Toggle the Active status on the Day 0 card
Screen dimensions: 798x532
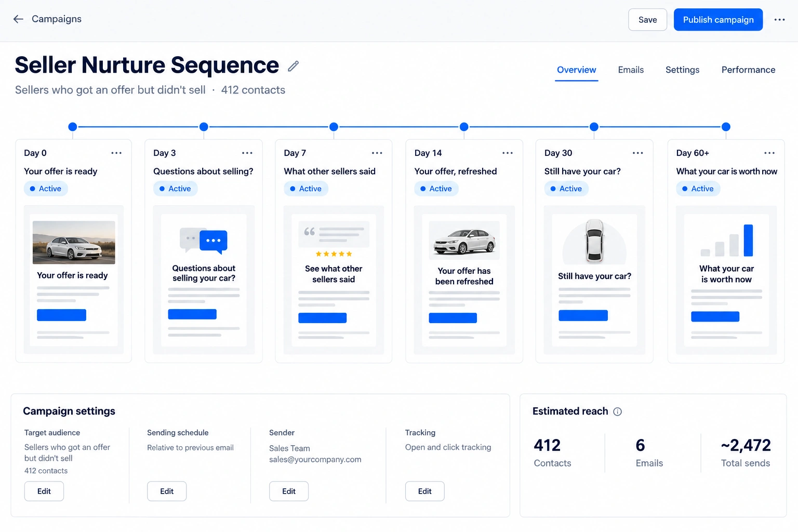(x=46, y=189)
